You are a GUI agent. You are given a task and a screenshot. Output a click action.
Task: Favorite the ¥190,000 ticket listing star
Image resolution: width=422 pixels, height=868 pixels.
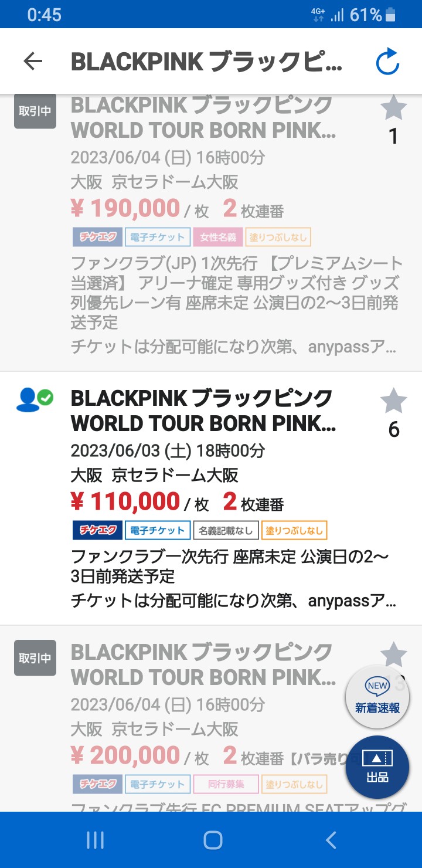(393, 108)
